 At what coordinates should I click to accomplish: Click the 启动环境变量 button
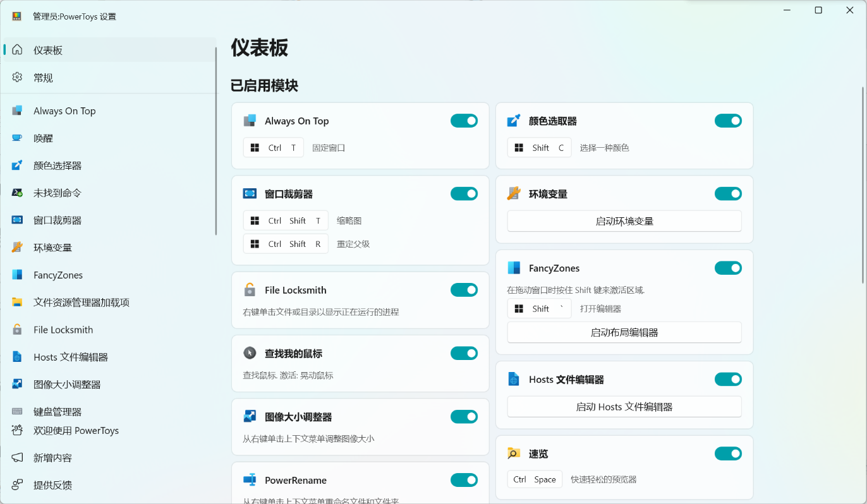coord(624,221)
